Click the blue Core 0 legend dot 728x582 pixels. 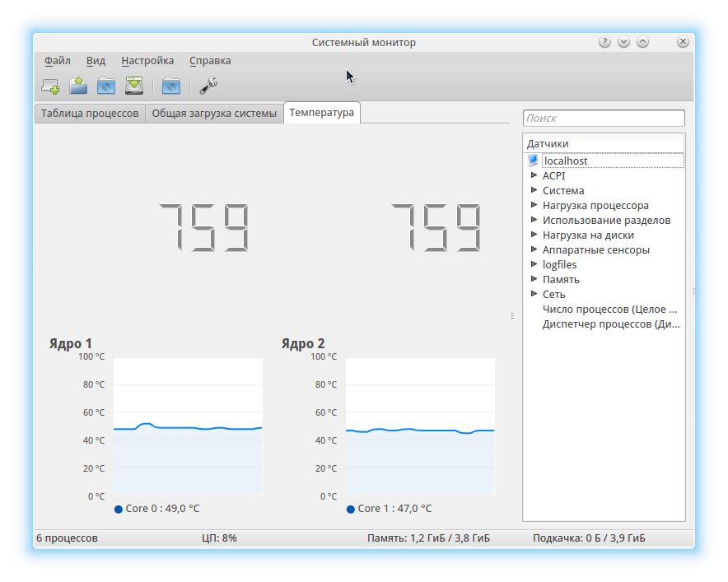click(119, 510)
